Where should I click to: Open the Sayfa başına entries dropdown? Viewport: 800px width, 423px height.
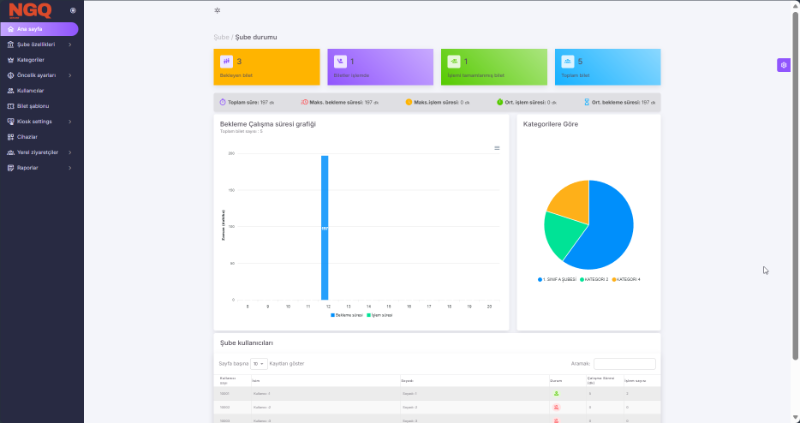[259, 364]
